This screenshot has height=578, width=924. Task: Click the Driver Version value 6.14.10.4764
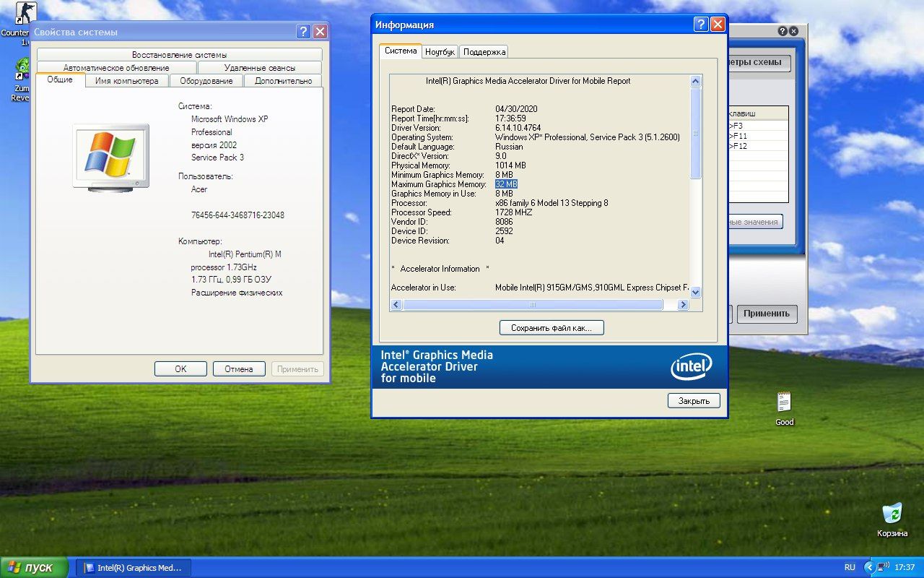point(518,128)
